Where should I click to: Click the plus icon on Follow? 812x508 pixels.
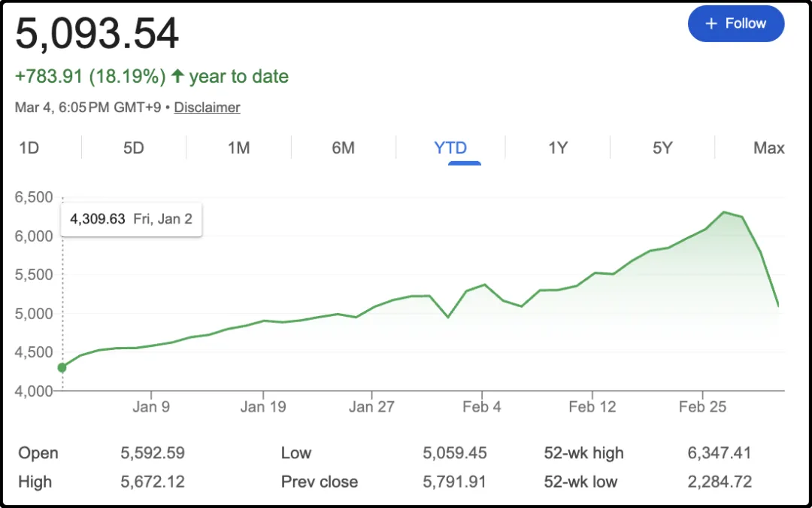point(711,24)
